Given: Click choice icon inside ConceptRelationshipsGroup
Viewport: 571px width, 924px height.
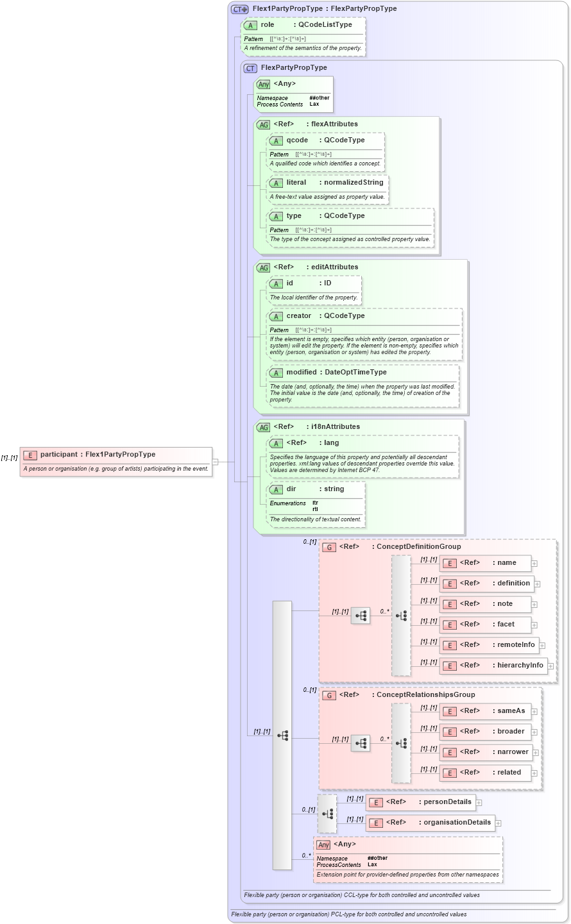Looking at the screenshot, I should 402,744.
